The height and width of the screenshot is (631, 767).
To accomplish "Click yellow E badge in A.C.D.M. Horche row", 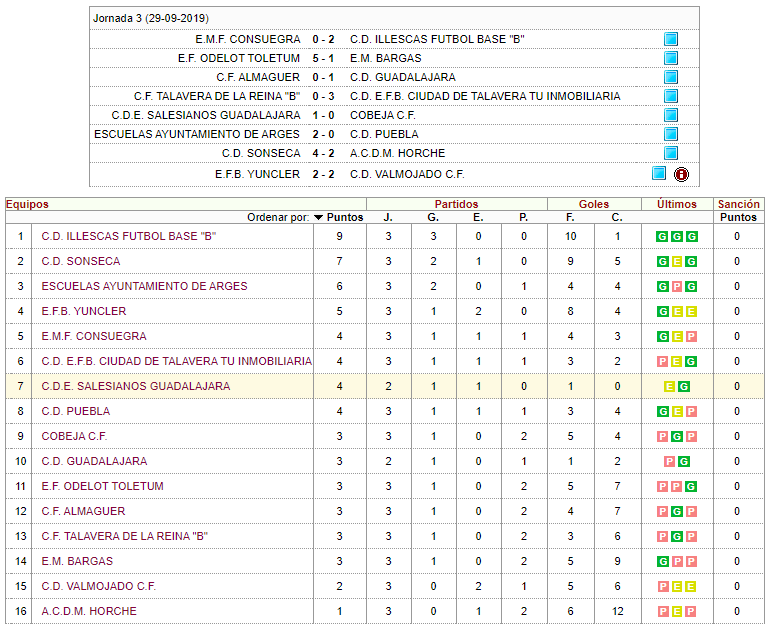I will tap(677, 611).
